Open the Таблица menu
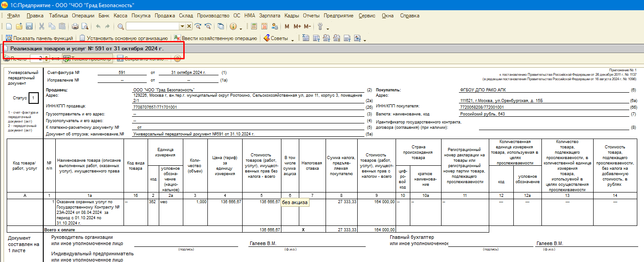Viewport: 644px width, 262px height. 59,16
